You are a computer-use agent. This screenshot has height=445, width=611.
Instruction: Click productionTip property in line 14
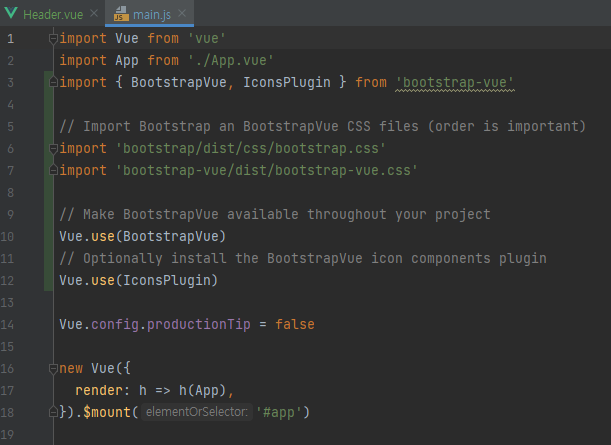coord(199,325)
